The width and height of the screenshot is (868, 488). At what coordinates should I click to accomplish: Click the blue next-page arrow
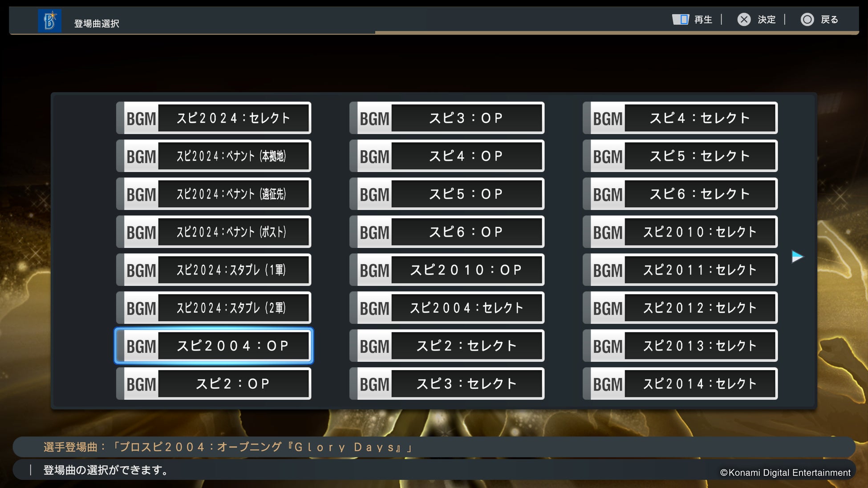pyautogui.click(x=797, y=257)
